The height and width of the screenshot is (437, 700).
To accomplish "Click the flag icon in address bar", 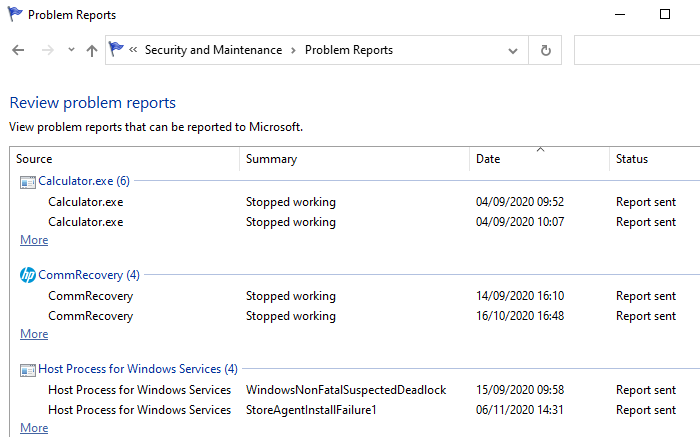I will point(118,50).
